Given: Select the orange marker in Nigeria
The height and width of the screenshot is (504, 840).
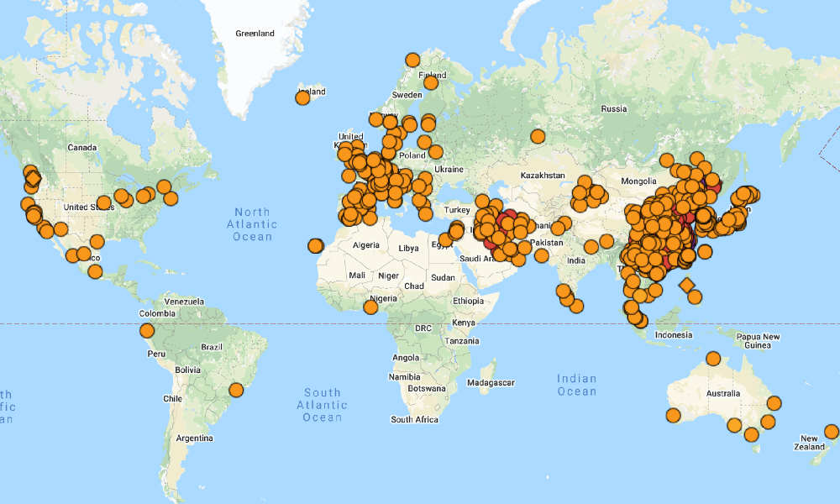Looking at the screenshot, I should 370,307.
